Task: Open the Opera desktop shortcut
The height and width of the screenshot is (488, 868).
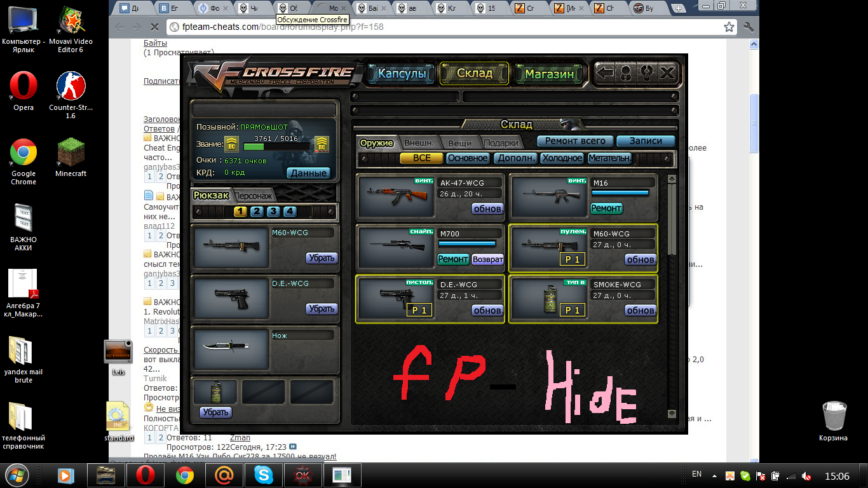Action: (x=24, y=91)
